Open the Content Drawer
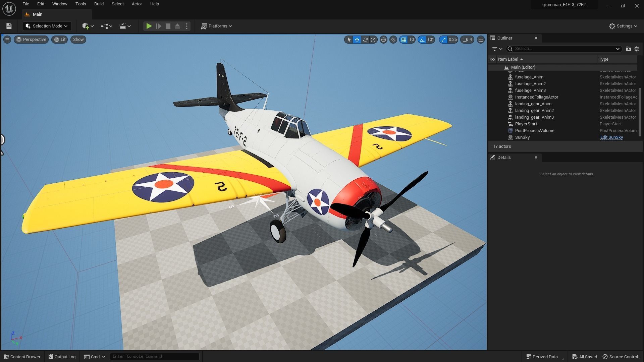The height and width of the screenshot is (362, 644). pos(22,357)
